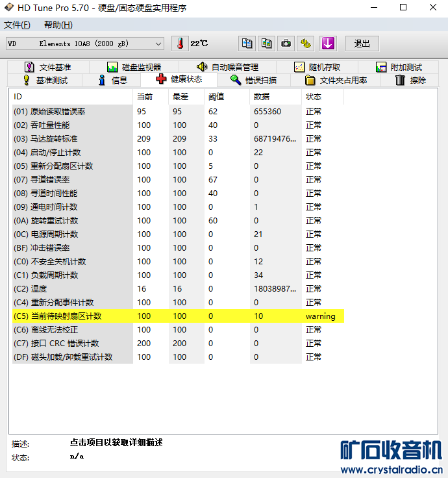Select row (07) 寻道错误率
The width and height of the screenshot is (448, 478).
pyautogui.click(x=178, y=180)
